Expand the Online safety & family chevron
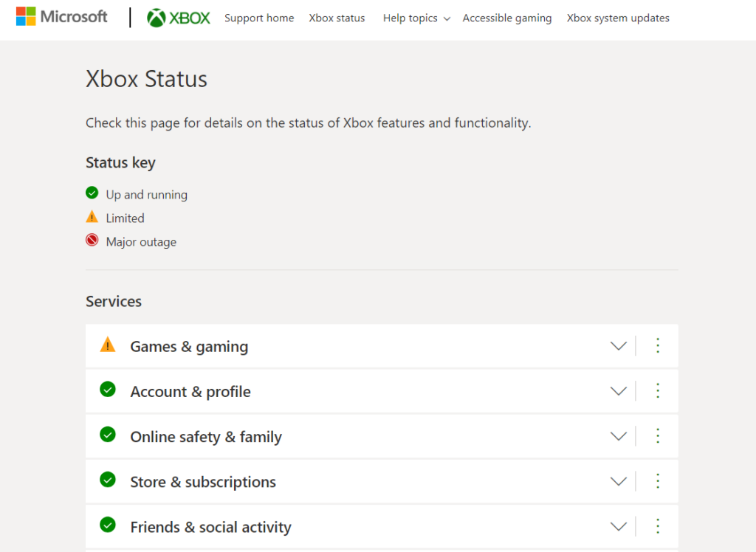Viewport: 756px width, 552px height. [618, 436]
